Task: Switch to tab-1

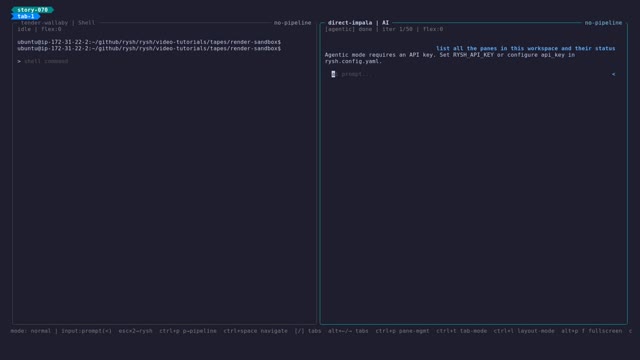Action: tap(26, 16)
